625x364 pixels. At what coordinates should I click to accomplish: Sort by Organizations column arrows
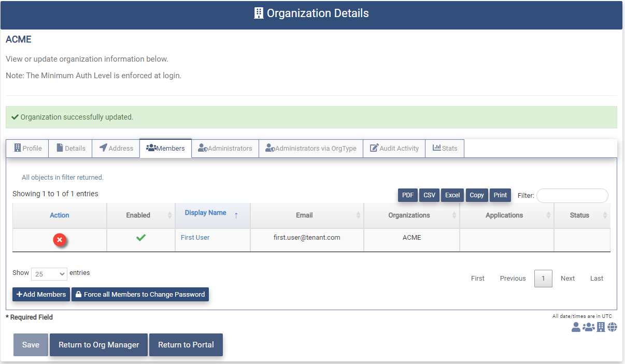tap(454, 215)
